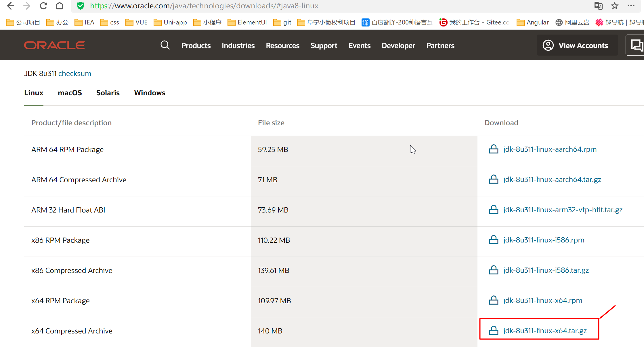Image resolution: width=644 pixels, height=347 pixels.
Task: Open the ElementUI bookmarks folder
Action: point(247,22)
